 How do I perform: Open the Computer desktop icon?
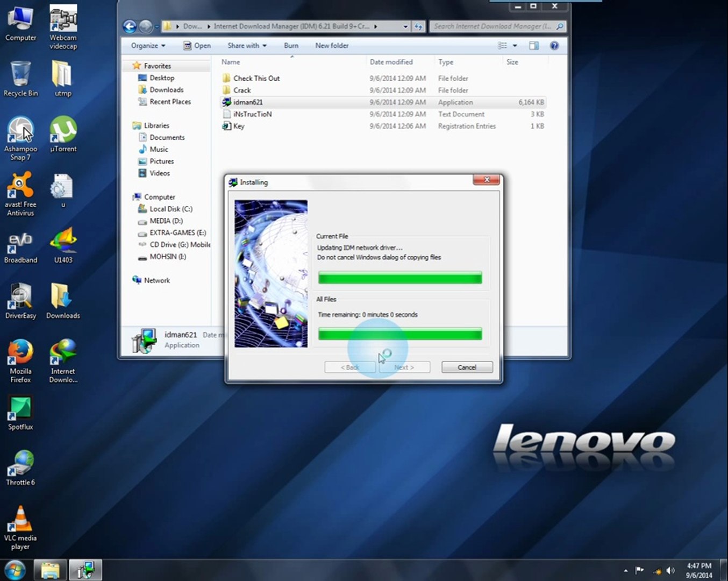click(x=20, y=23)
